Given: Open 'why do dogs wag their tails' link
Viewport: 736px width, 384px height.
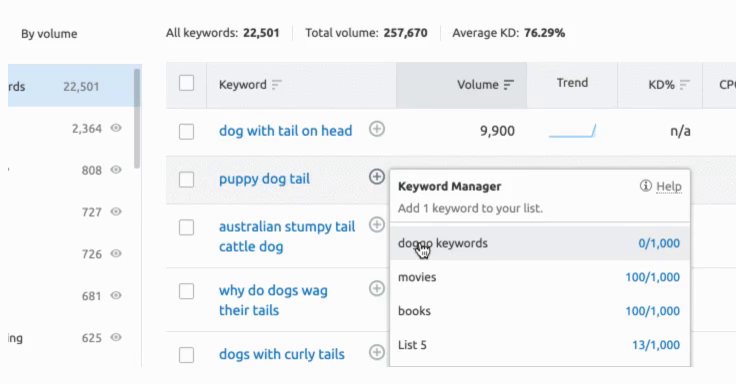Looking at the screenshot, I should point(273,300).
